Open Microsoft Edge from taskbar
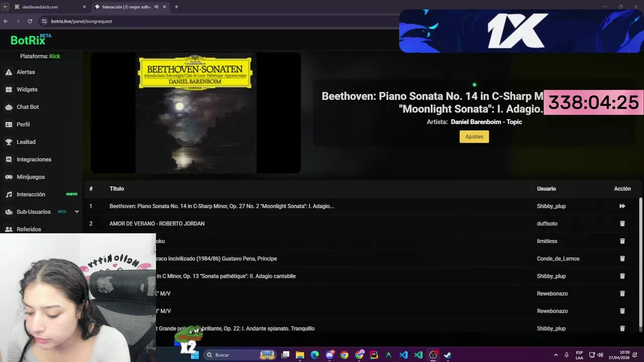The height and width of the screenshot is (362, 644). [314, 355]
